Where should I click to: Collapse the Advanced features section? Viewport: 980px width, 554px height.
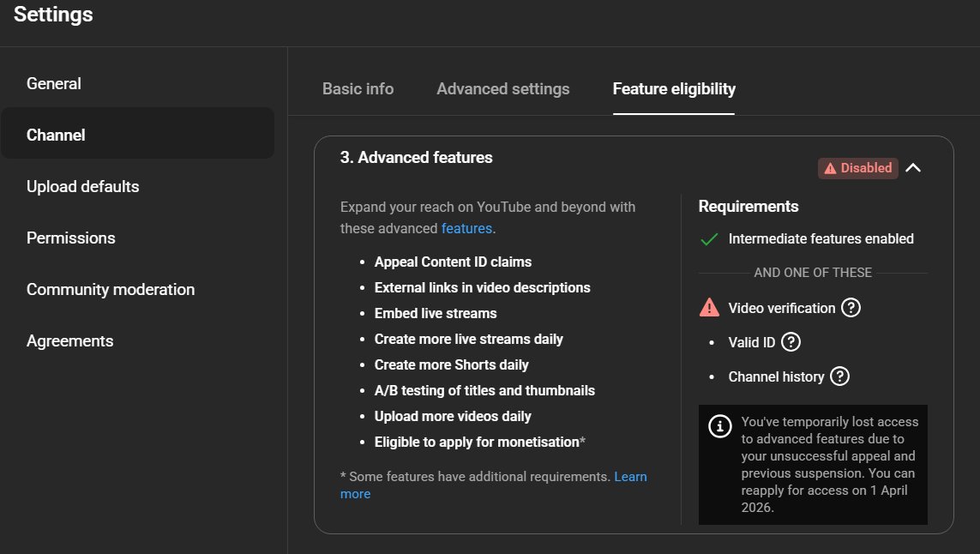tap(913, 168)
